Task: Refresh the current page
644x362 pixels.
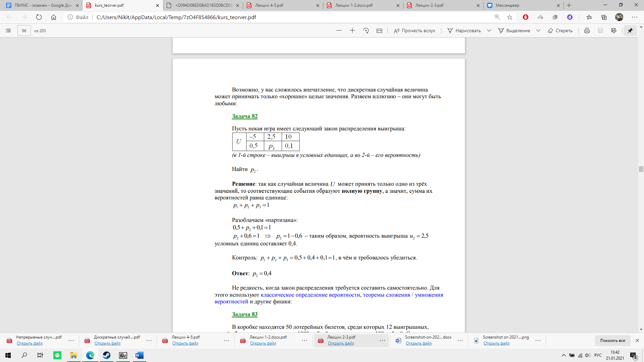Action: 39,17
